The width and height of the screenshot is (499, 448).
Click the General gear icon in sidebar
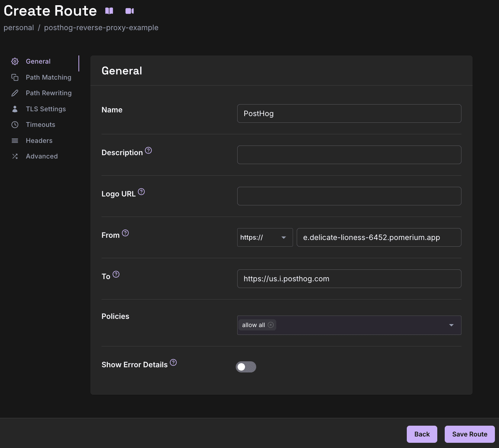tap(15, 61)
